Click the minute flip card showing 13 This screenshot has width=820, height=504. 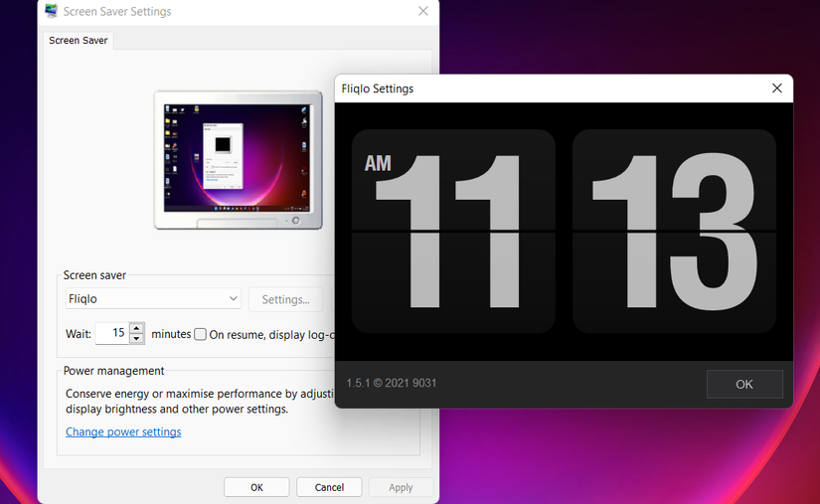(674, 231)
